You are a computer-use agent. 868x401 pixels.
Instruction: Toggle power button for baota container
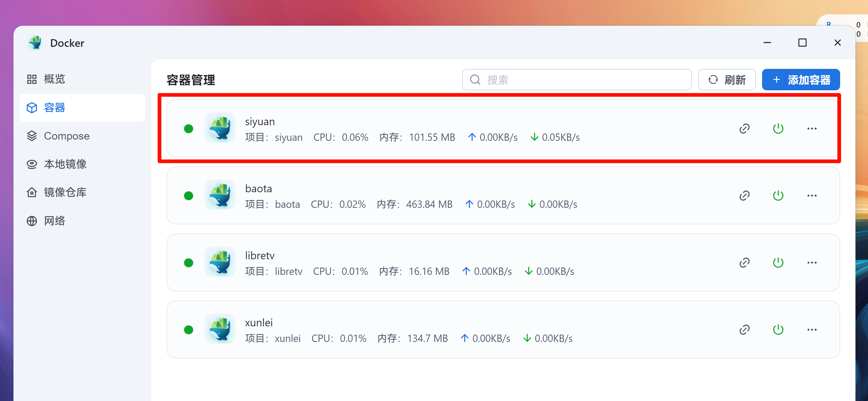pyautogui.click(x=778, y=195)
